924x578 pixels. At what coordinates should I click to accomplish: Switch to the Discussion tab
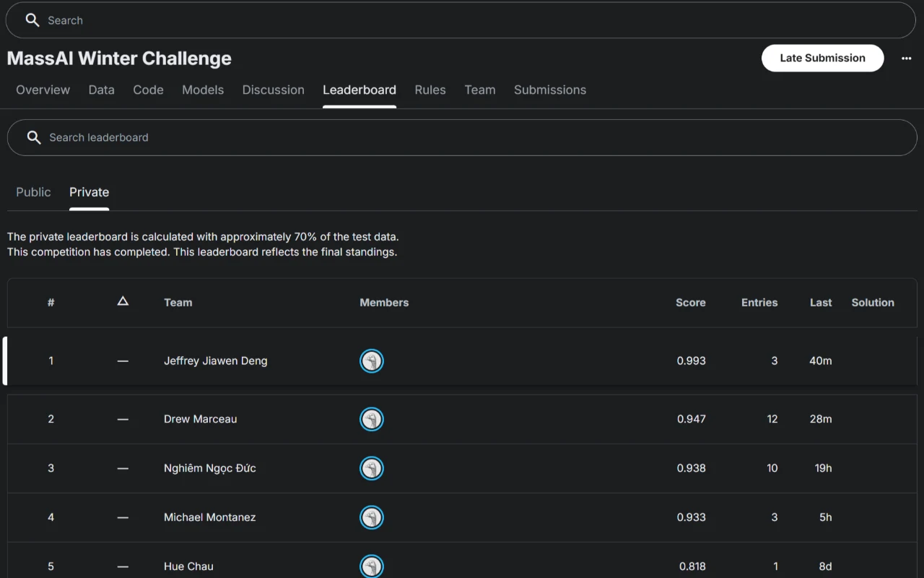(274, 90)
